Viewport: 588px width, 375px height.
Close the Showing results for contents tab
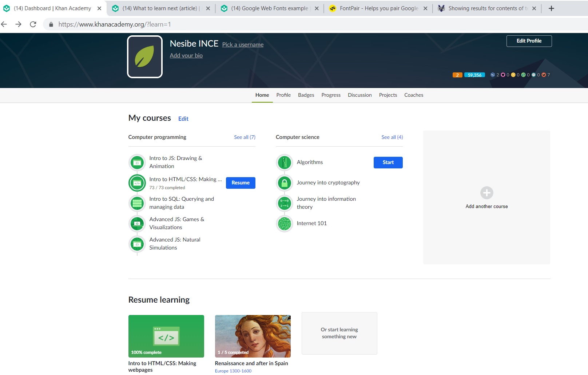pos(534,8)
